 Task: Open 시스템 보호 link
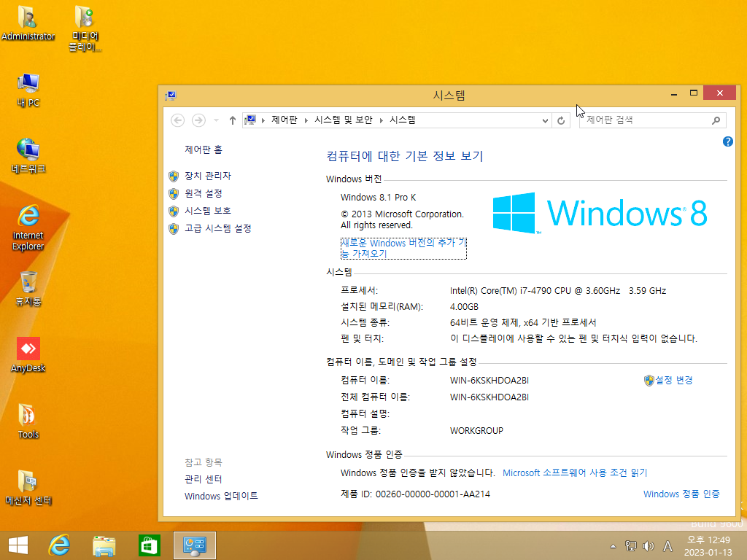coord(208,211)
